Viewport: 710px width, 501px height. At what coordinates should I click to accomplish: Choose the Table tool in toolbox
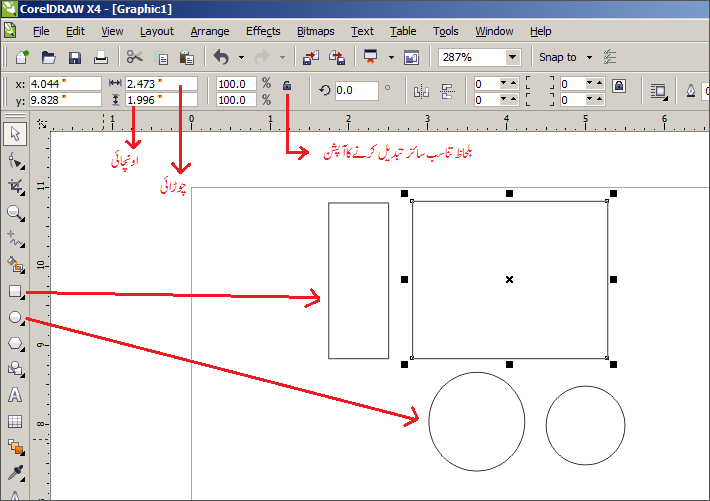[x=15, y=421]
